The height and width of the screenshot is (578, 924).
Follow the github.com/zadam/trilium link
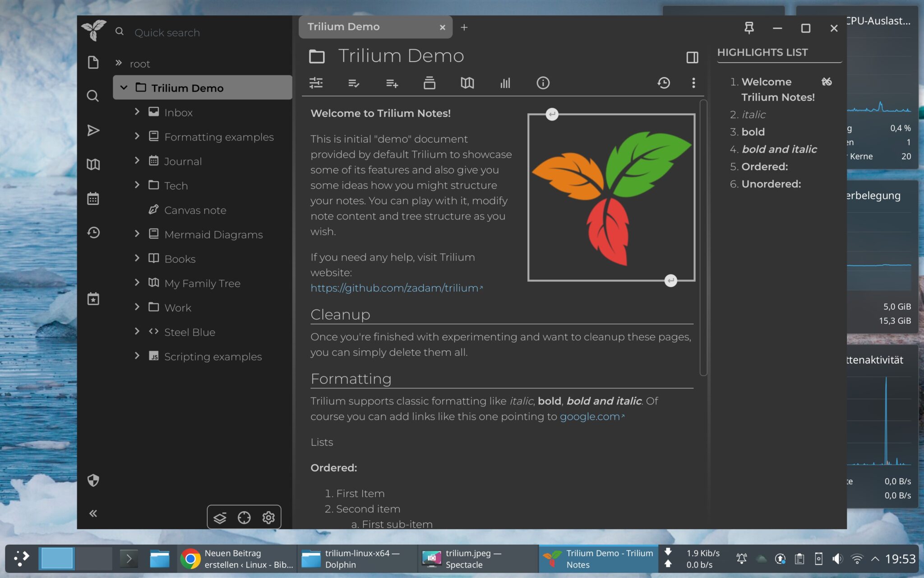[x=393, y=288]
